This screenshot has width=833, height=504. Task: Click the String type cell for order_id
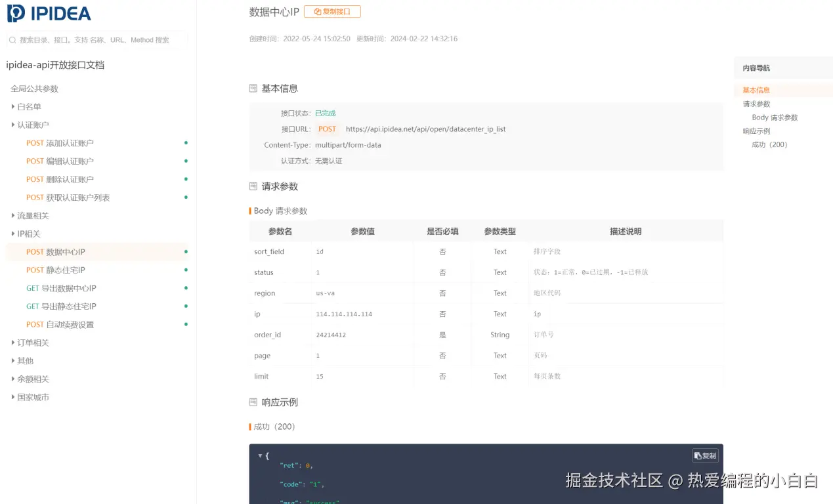[x=500, y=335]
